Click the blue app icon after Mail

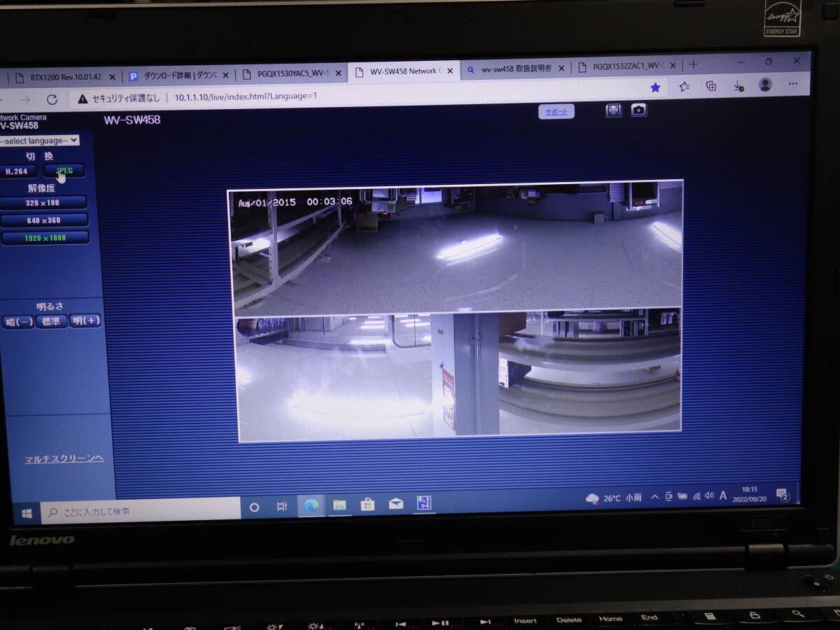(x=423, y=503)
